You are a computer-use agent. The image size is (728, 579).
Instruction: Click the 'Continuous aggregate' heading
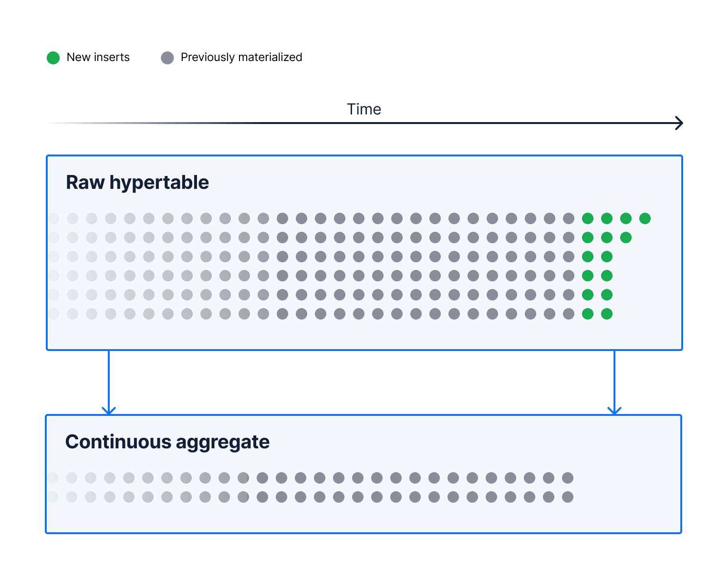click(167, 442)
